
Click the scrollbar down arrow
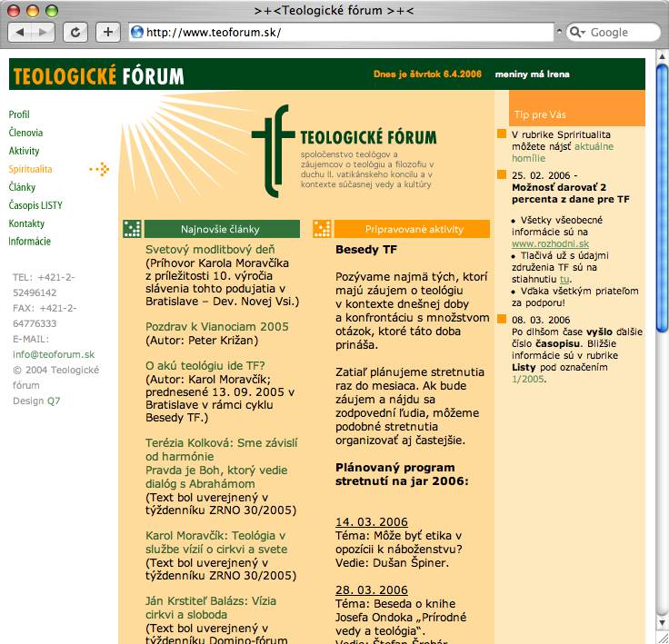pos(662,624)
